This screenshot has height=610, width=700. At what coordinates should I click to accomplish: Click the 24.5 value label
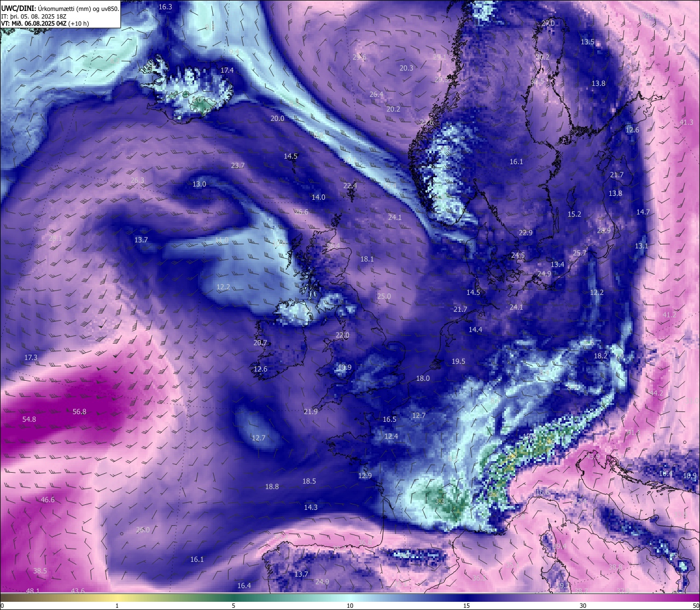tap(518, 255)
